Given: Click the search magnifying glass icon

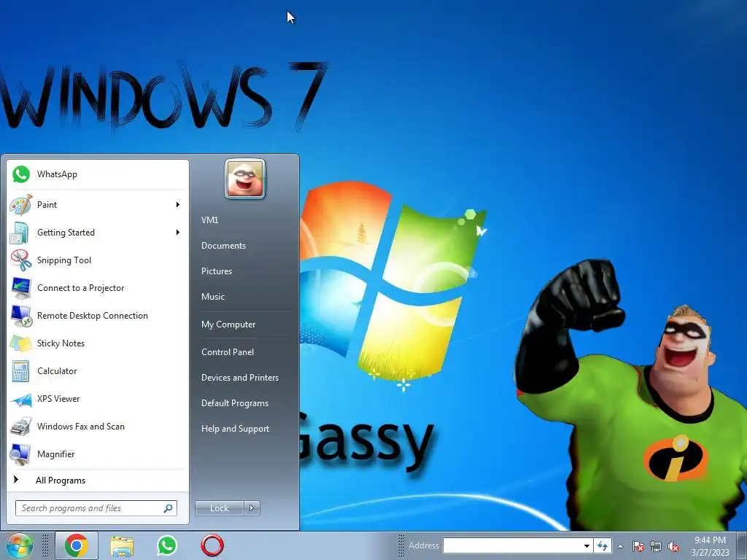Looking at the screenshot, I should coord(169,508).
